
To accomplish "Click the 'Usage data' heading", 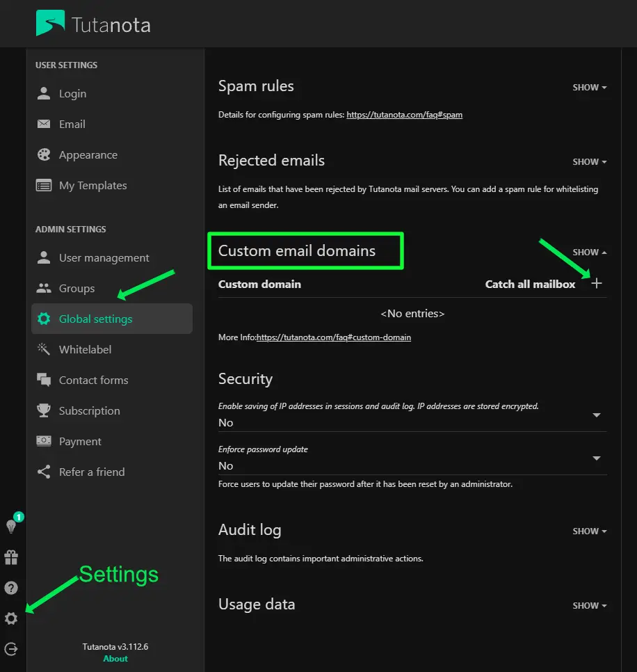I will point(257,605).
